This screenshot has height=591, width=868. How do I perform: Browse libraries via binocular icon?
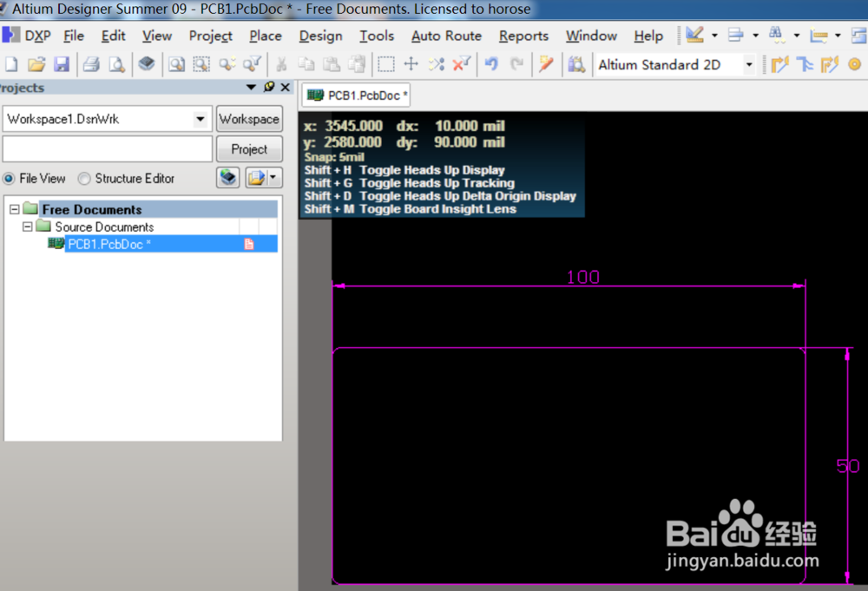[x=576, y=65]
